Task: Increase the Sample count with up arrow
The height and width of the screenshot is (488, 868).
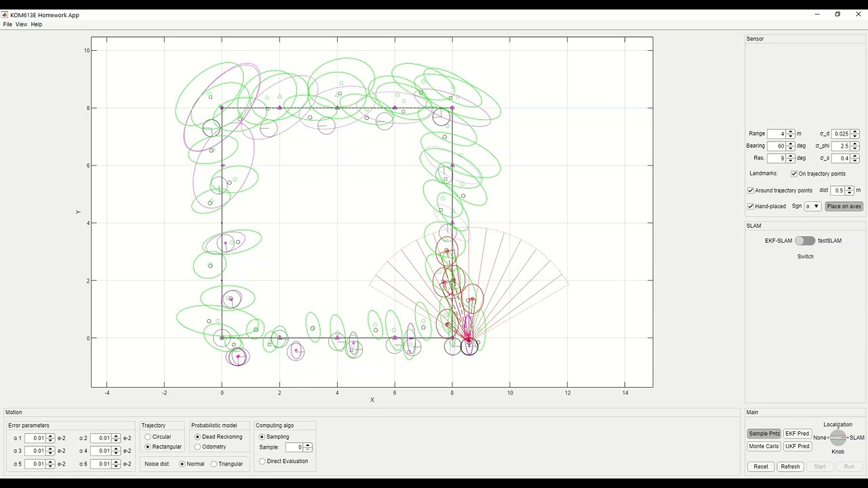Action: 308,445
